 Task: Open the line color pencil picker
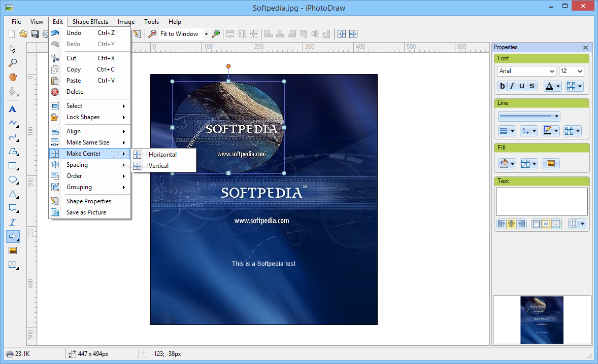(x=551, y=131)
